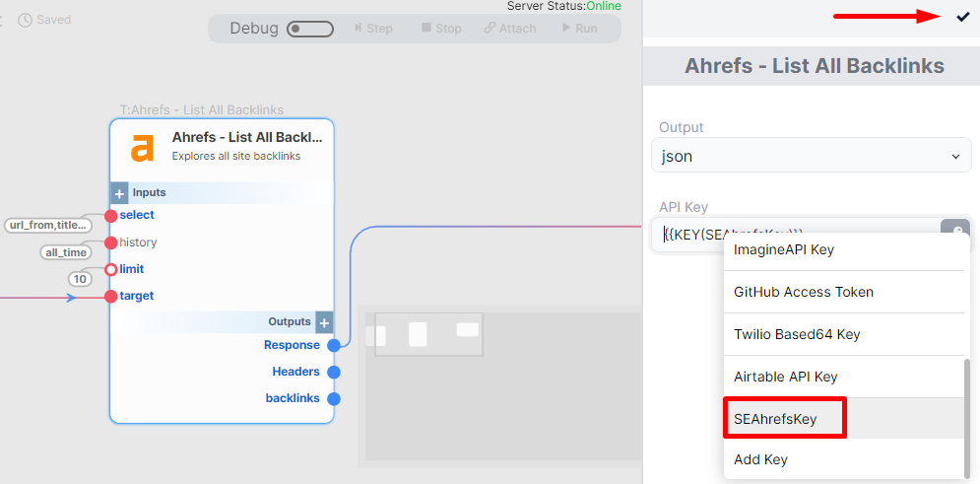Select GitHub Access Token option
Image resolution: width=980 pixels, height=484 pixels.
click(x=844, y=292)
